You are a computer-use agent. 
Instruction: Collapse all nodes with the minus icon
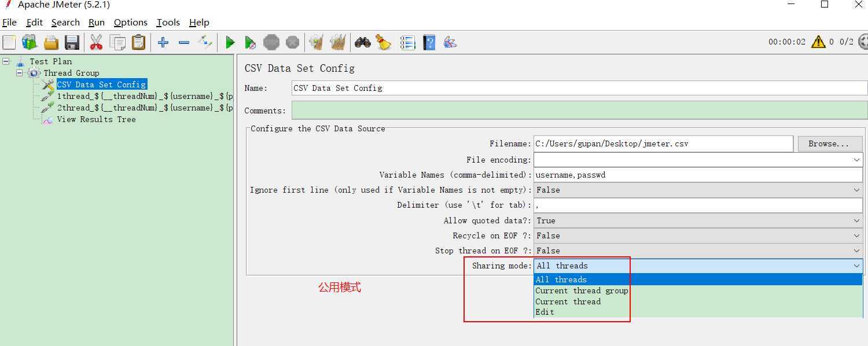click(184, 42)
